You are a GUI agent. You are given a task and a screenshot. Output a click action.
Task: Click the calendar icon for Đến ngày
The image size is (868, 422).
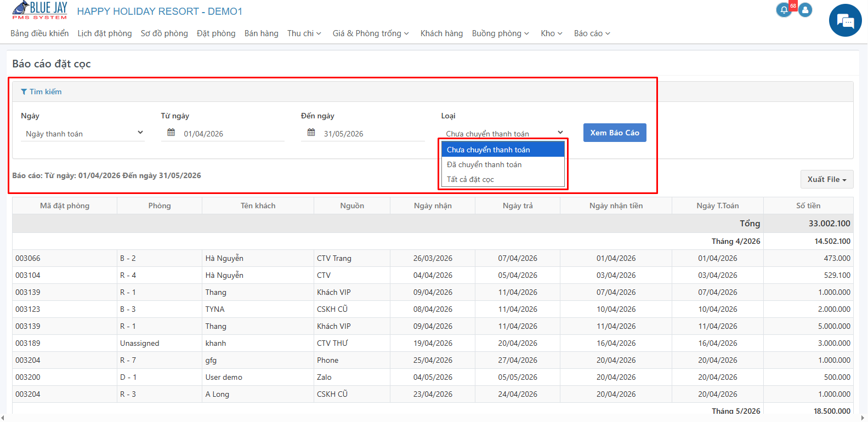click(311, 133)
